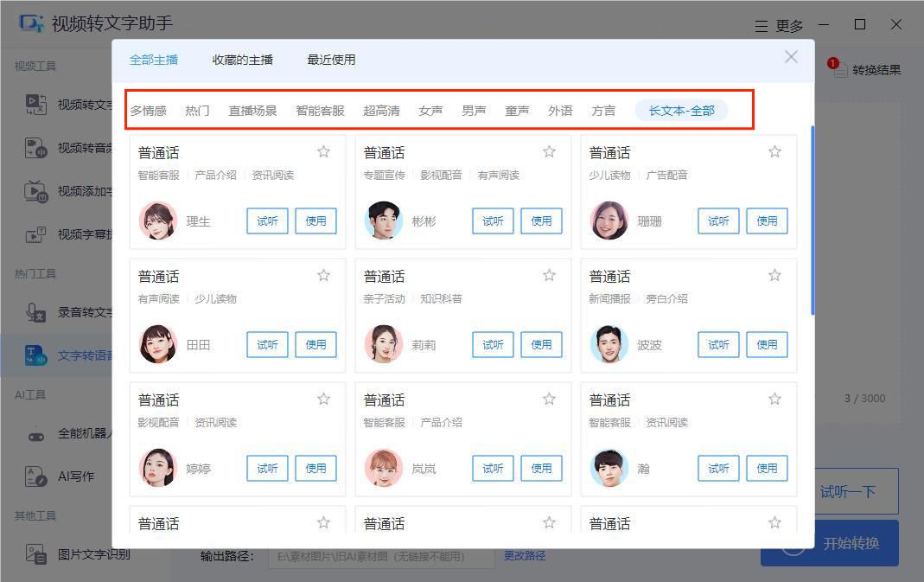The image size is (924, 582).
Task: Click 波波 avatar thumbnail
Action: pyautogui.click(x=609, y=344)
